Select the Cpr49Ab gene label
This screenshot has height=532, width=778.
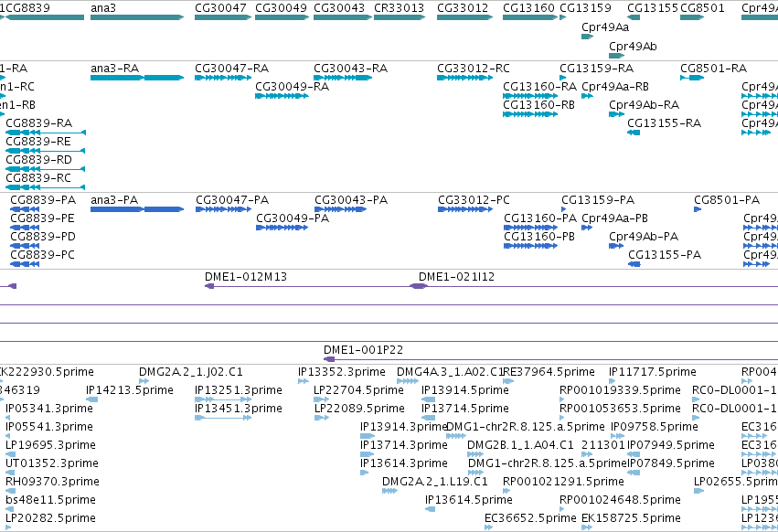point(634,46)
